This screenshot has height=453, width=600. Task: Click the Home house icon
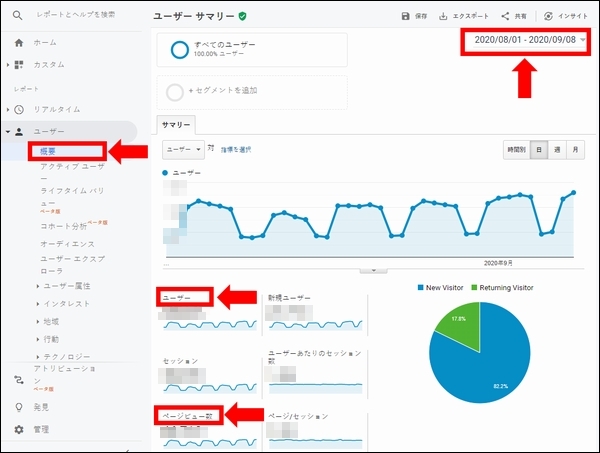19,43
